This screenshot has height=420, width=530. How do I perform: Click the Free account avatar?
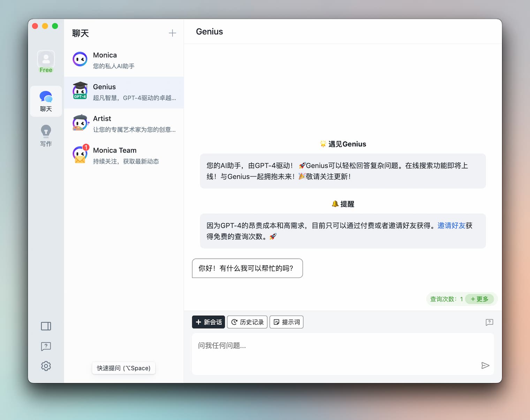[46, 61]
